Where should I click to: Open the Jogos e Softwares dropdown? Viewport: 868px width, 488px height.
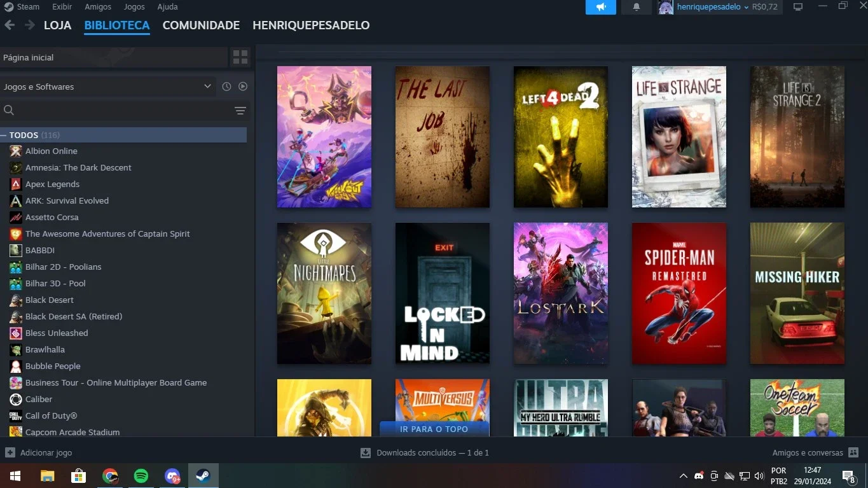click(x=107, y=87)
